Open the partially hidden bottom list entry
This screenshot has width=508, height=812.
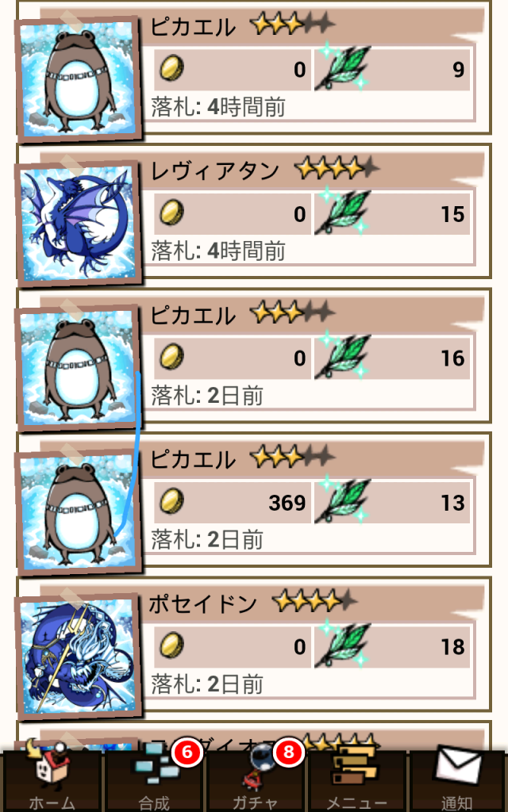pos(254,737)
